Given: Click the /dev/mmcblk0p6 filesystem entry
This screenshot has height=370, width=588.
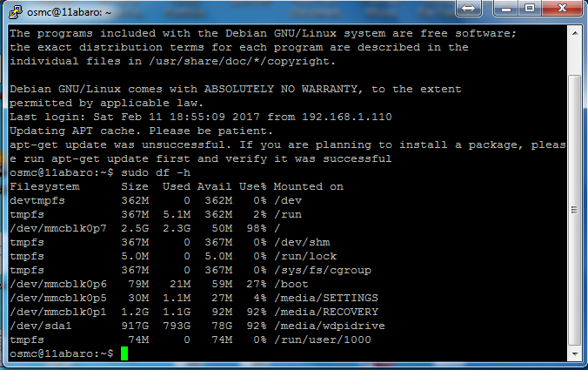Looking at the screenshot, I should point(58,284).
